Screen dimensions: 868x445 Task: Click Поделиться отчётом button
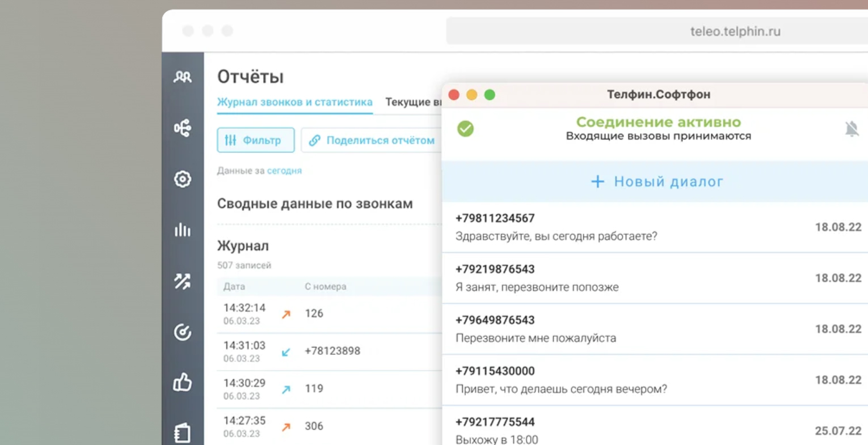click(x=372, y=140)
